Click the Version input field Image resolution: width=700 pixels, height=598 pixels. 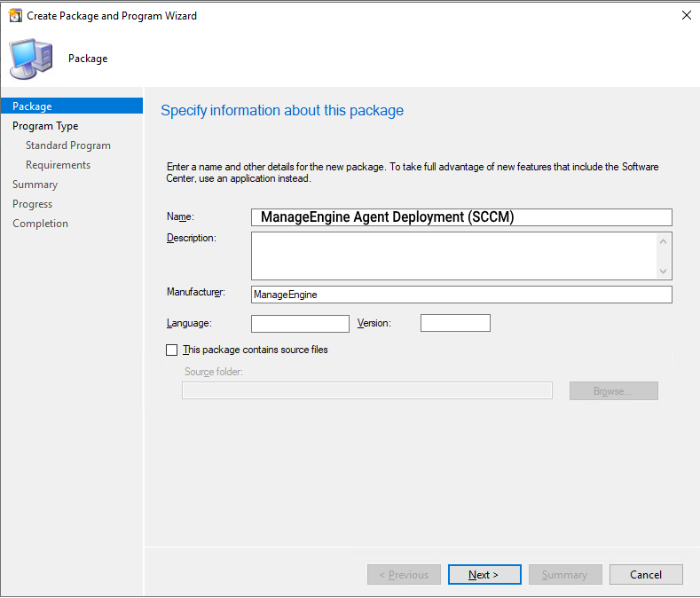[x=455, y=323]
